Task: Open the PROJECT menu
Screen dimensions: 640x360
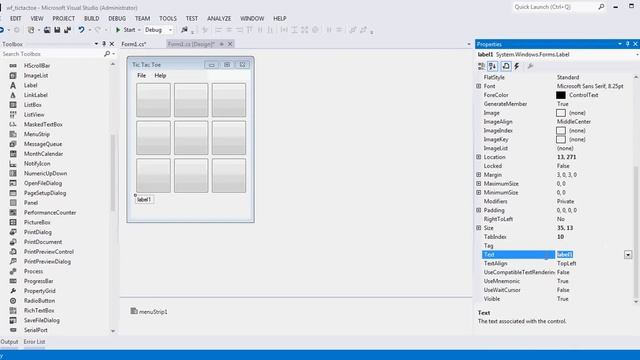Action: (x=64, y=18)
